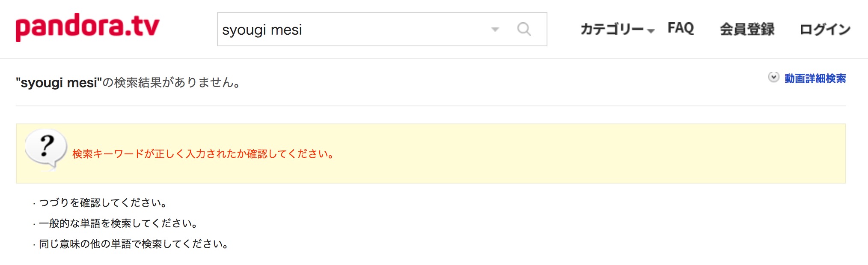868x265 pixels.
Task: Select the bold "syougi mesi" keyword in the heading
Action: pyautogui.click(x=59, y=82)
